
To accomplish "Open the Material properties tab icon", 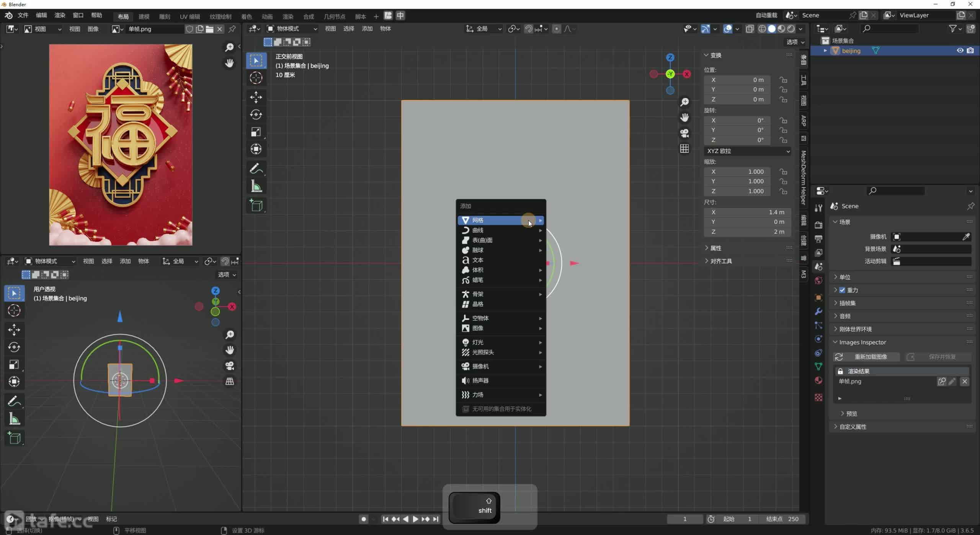I will coord(818,380).
